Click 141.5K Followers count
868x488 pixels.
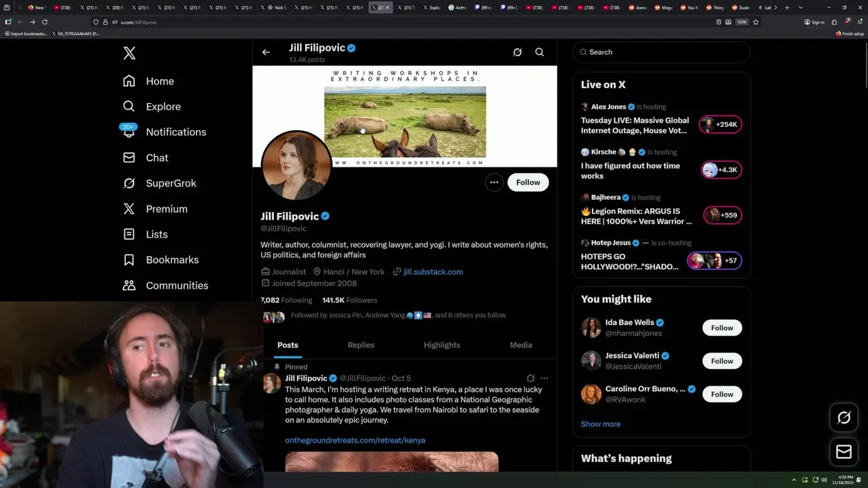click(350, 300)
